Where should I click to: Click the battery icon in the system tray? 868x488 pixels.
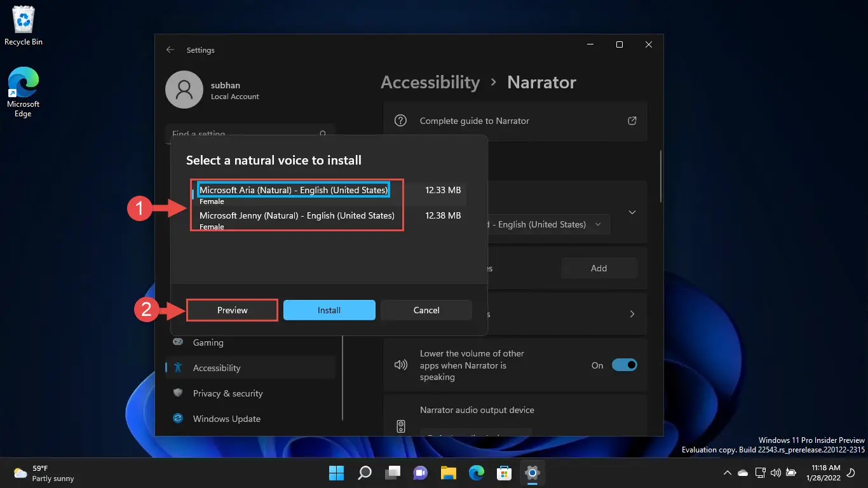(791, 473)
